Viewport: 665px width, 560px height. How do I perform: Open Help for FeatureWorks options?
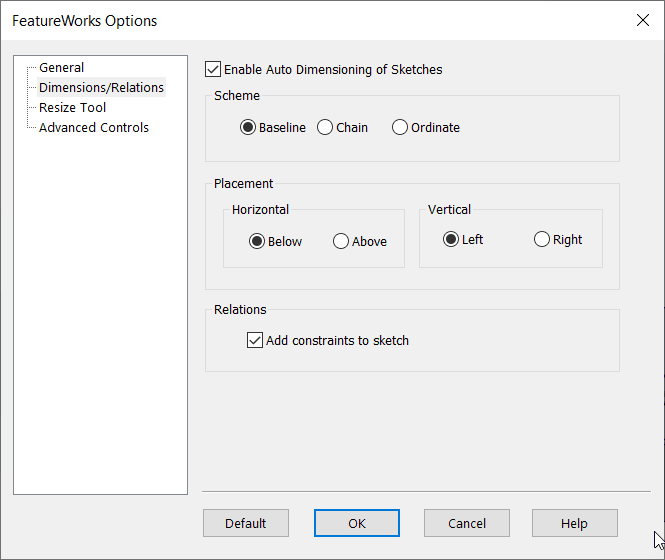[575, 523]
